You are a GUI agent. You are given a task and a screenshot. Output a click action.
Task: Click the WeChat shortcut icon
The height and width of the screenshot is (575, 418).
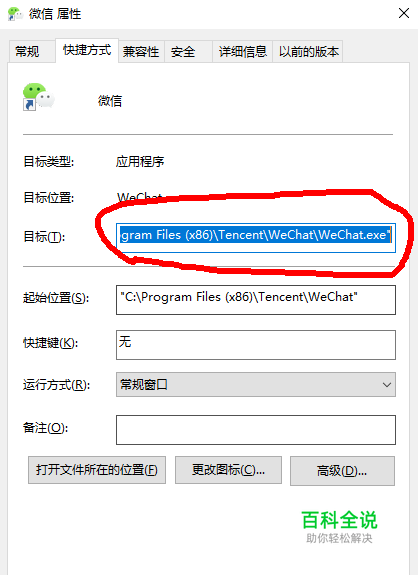click(x=38, y=97)
